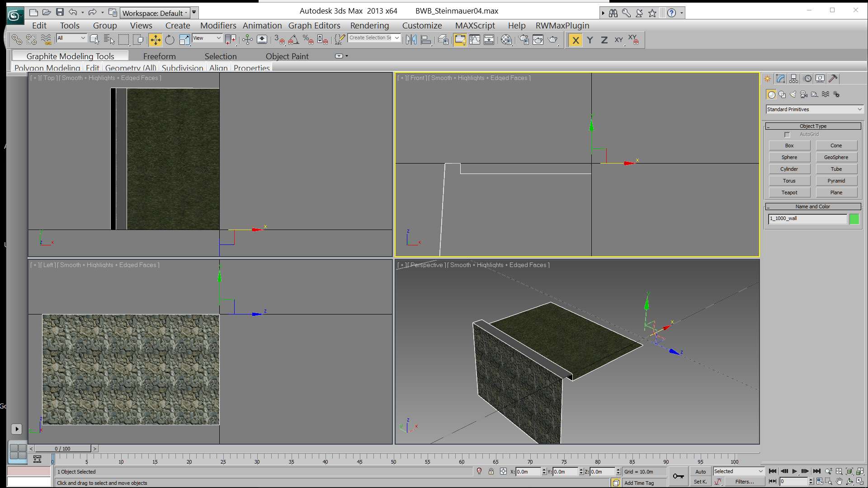This screenshot has height=488, width=868.
Task: Select the Rotate tool in main toolbar
Action: click(x=170, y=40)
